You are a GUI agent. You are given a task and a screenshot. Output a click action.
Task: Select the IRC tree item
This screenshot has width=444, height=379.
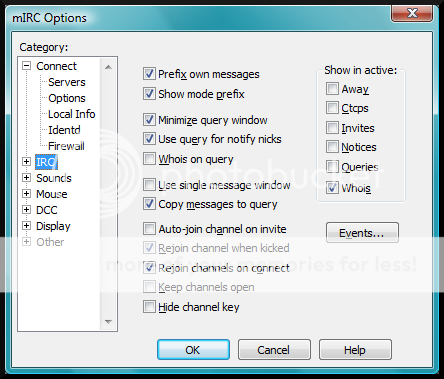[x=46, y=162]
